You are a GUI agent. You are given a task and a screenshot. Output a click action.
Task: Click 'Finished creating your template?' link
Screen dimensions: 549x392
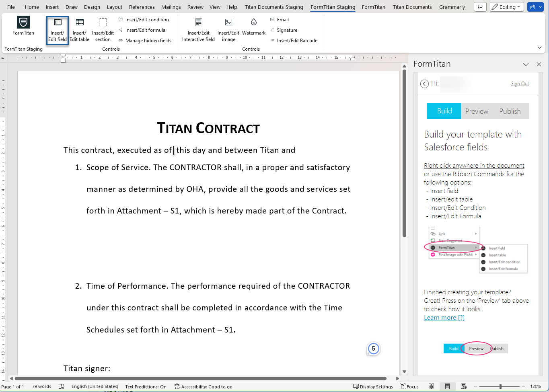[x=467, y=292]
